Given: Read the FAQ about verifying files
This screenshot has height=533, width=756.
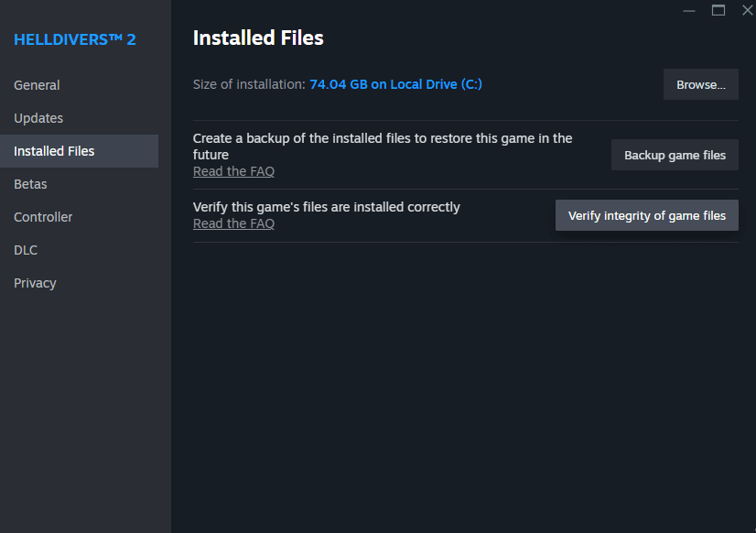Looking at the screenshot, I should pyautogui.click(x=233, y=223).
